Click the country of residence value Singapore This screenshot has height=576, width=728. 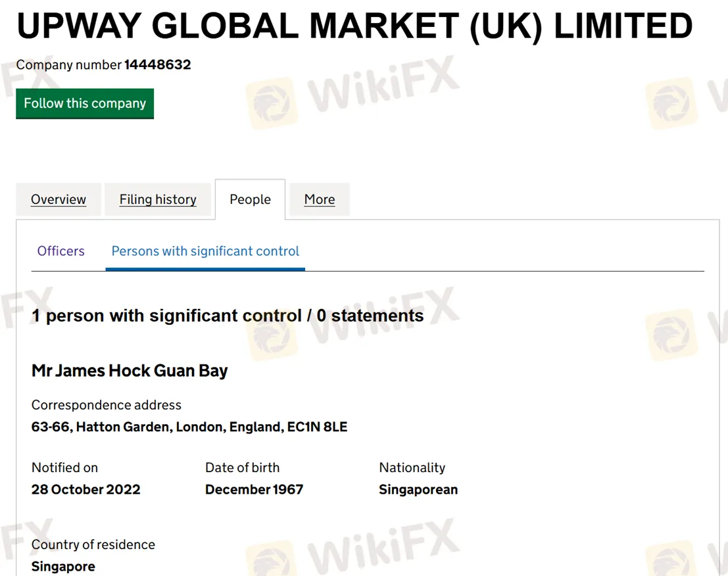point(63,566)
